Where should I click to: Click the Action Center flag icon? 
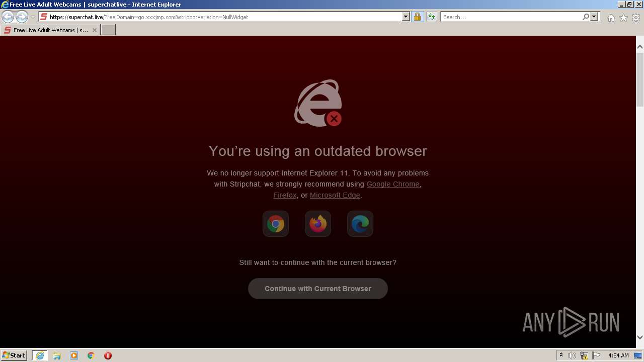[596, 355]
